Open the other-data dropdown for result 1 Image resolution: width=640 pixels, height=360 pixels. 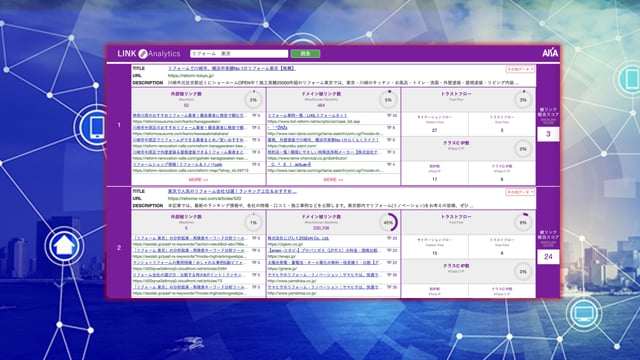tap(520, 69)
